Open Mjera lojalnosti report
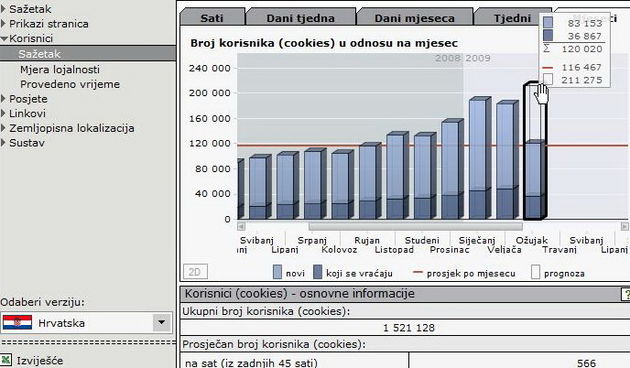This screenshot has height=368, width=630. point(60,70)
